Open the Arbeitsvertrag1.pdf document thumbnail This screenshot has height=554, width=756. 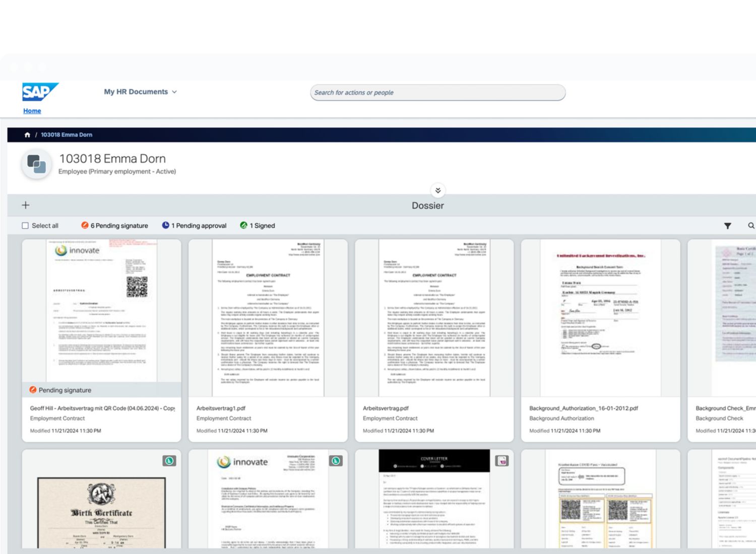tap(268, 317)
